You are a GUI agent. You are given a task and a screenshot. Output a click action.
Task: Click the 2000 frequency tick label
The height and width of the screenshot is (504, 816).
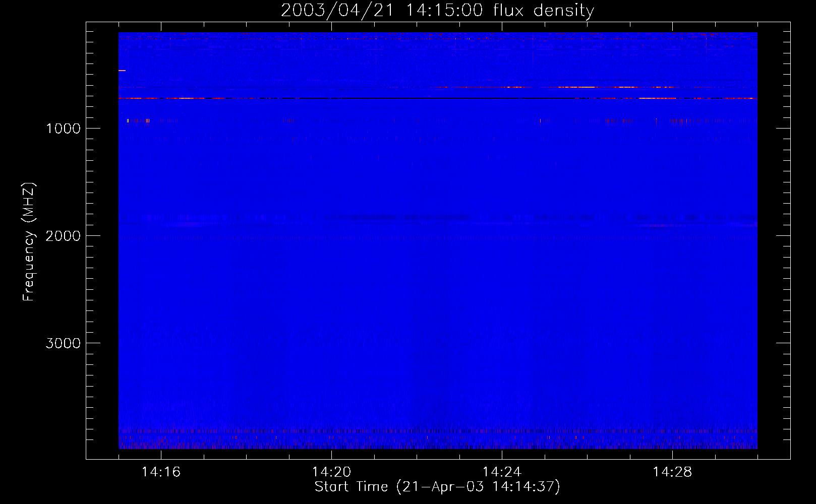click(63, 236)
